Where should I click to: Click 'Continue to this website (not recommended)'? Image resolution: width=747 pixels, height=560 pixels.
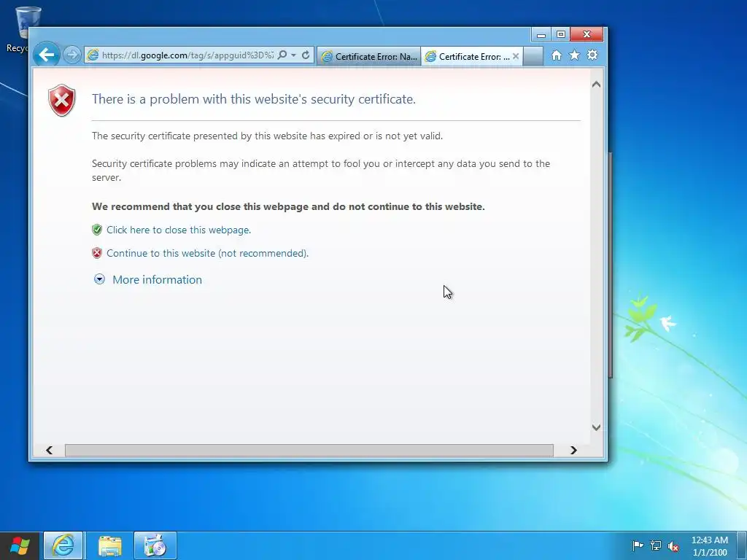[x=208, y=253]
